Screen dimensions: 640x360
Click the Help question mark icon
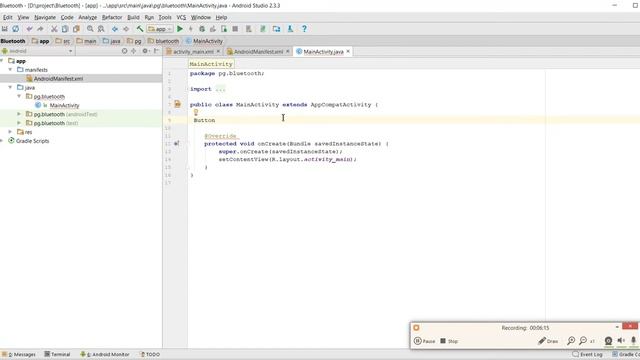pos(304,29)
